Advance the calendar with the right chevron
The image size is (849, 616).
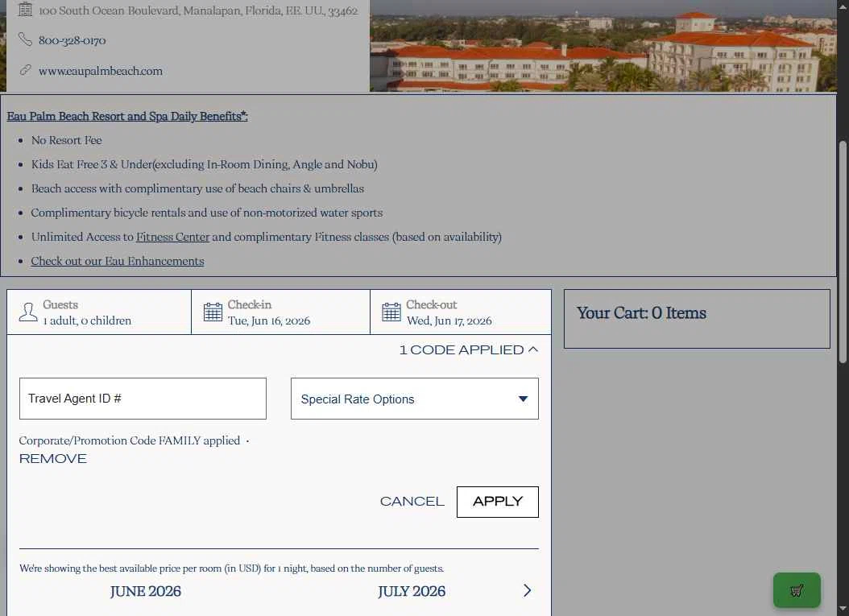(528, 590)
